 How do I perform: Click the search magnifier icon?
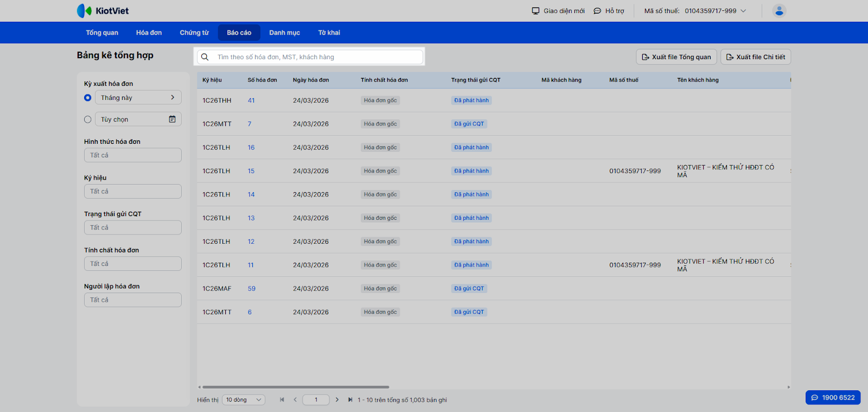click(x=205, y=57)
